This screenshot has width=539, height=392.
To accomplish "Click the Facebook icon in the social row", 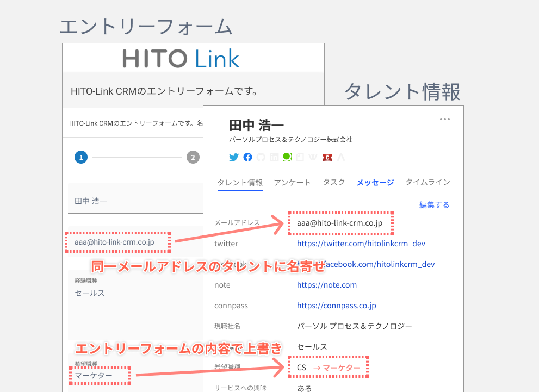I will 247,157.
